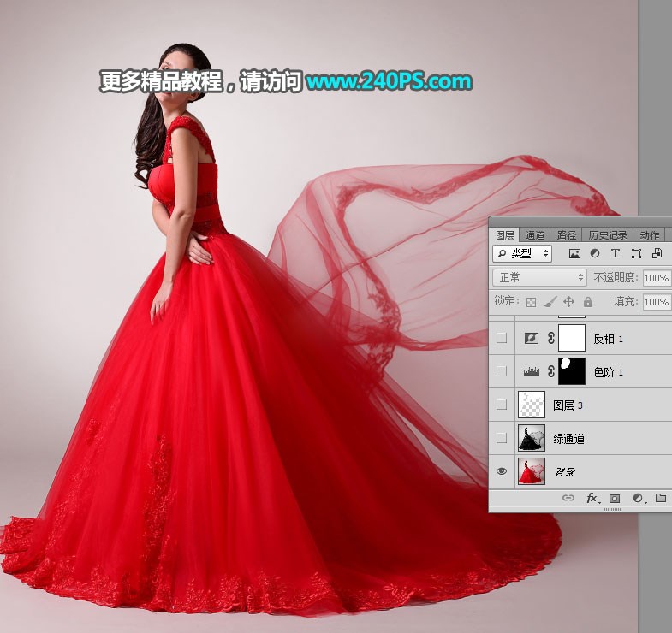This screenshot has width=672, height=633.
Task: Switch to the 图层 tab
Action: click(504, 235)
